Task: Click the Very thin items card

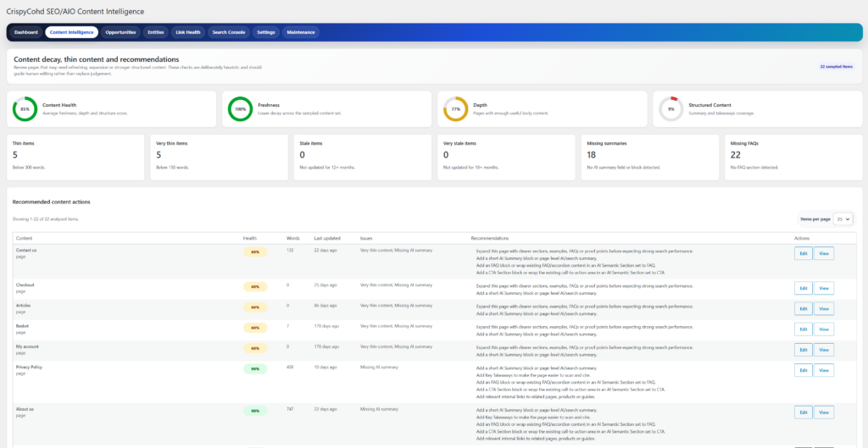Action: pos(220,157)
